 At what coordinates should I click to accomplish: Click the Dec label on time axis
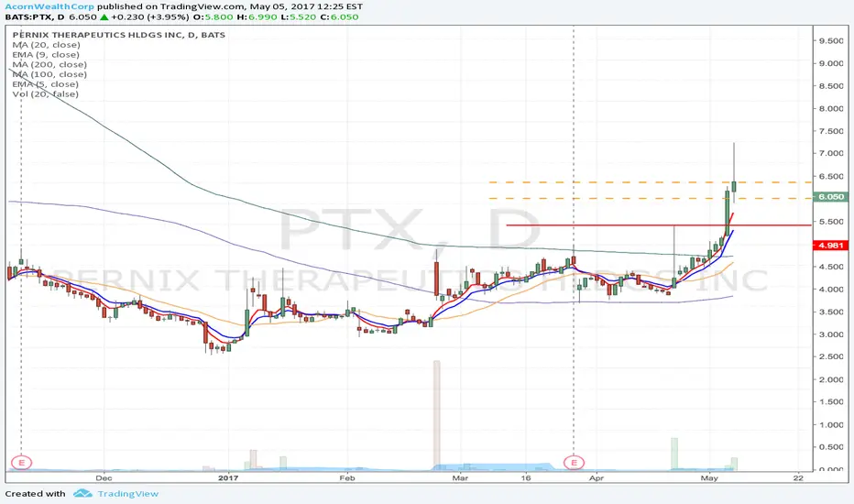click(104, 478)
